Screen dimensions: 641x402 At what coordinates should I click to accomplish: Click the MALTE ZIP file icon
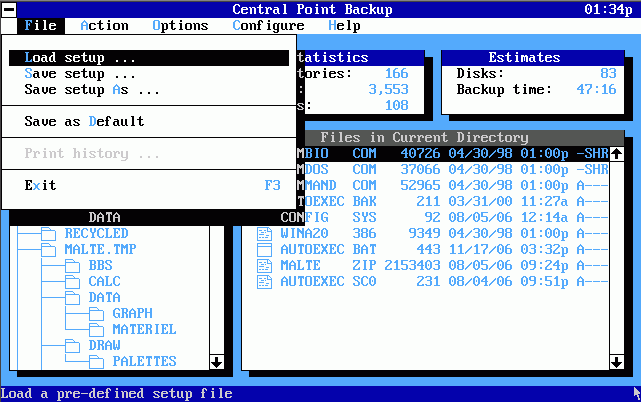point(264,265)
